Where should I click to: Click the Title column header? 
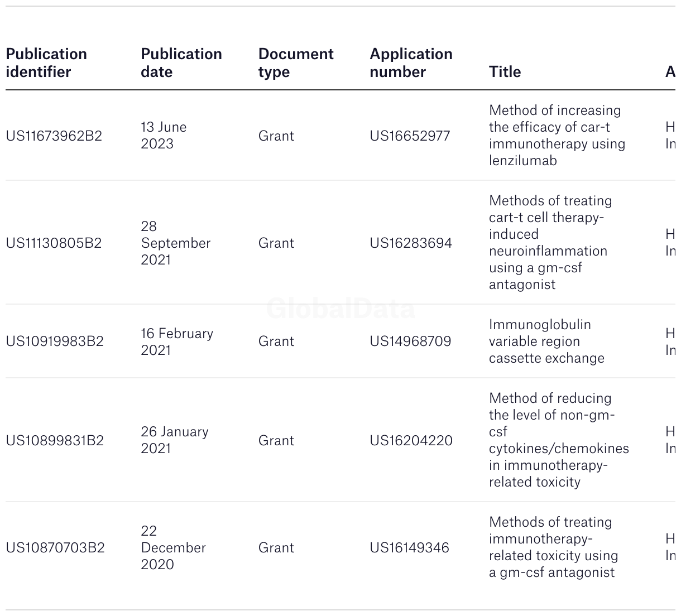tap(505, 72)
